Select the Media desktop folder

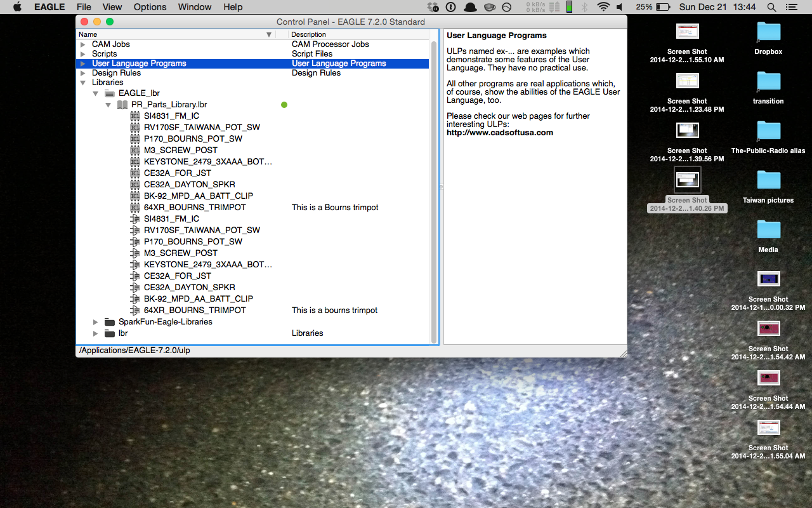pos(768,230)
